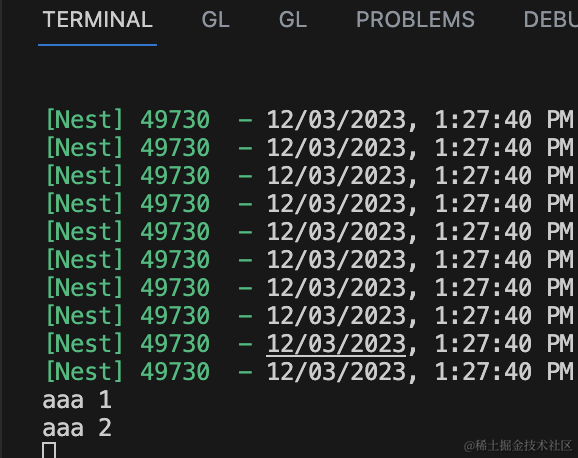Click the hollow terminal cursor block

click(49, 450)
